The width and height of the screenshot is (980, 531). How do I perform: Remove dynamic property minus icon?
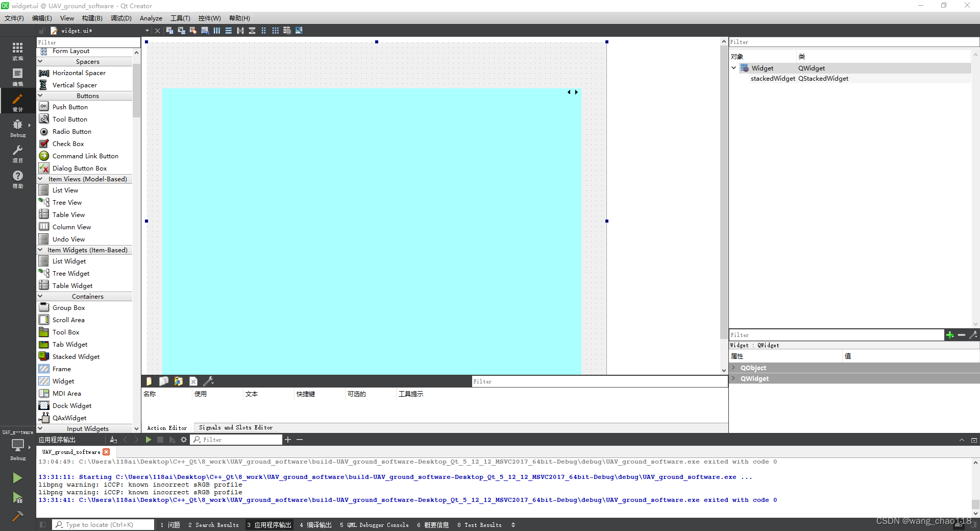(x=962, y=335)
